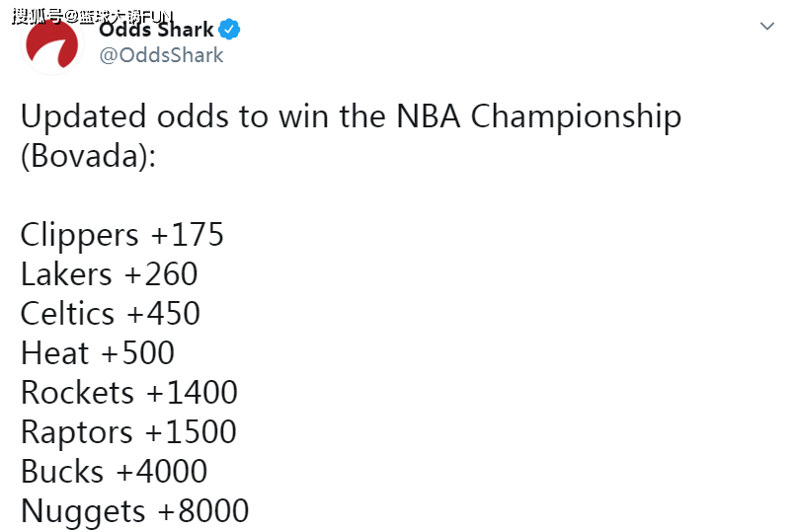Select the 'Updated odds to win' headline line

351,116
